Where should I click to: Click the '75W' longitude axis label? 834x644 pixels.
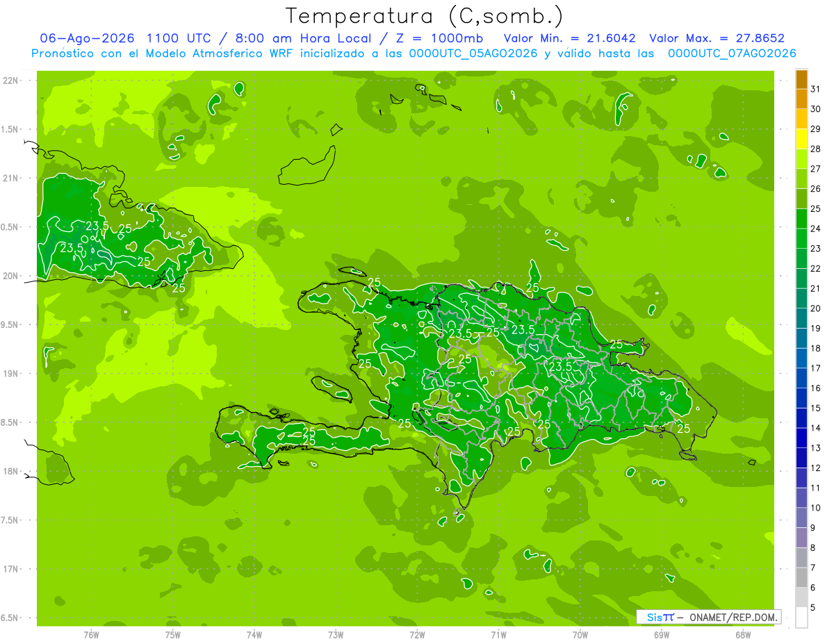click(x=173, y=634)
